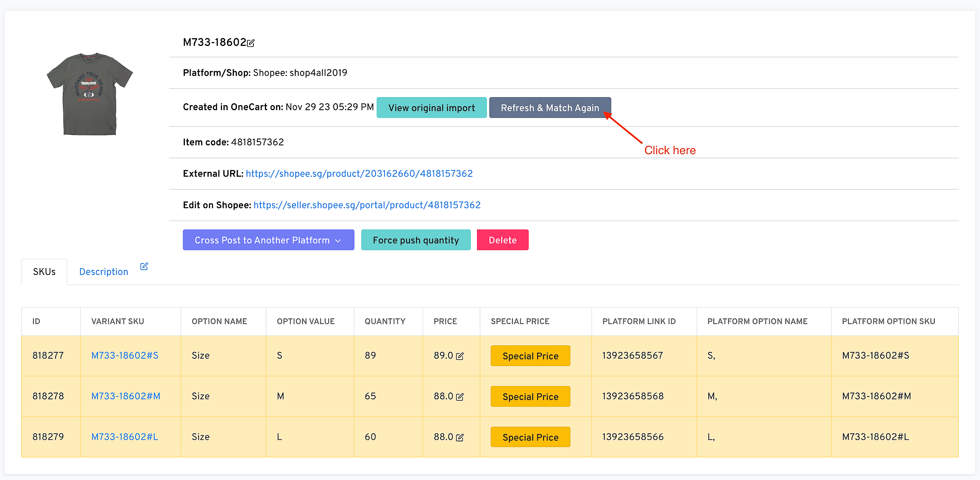Expand Cross Post to Another Platform dropdown

coord(268,240)
